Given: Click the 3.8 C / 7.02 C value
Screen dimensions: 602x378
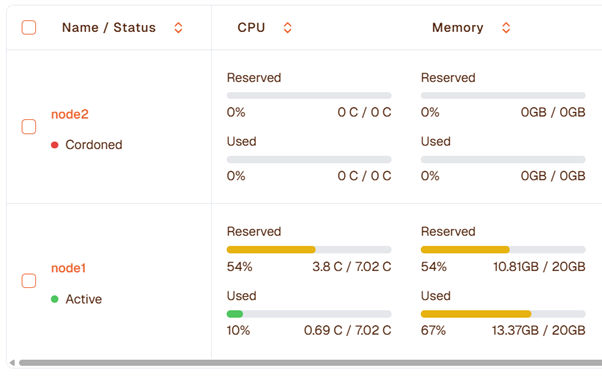Looking at the screenshot, I should pos(352,266).
